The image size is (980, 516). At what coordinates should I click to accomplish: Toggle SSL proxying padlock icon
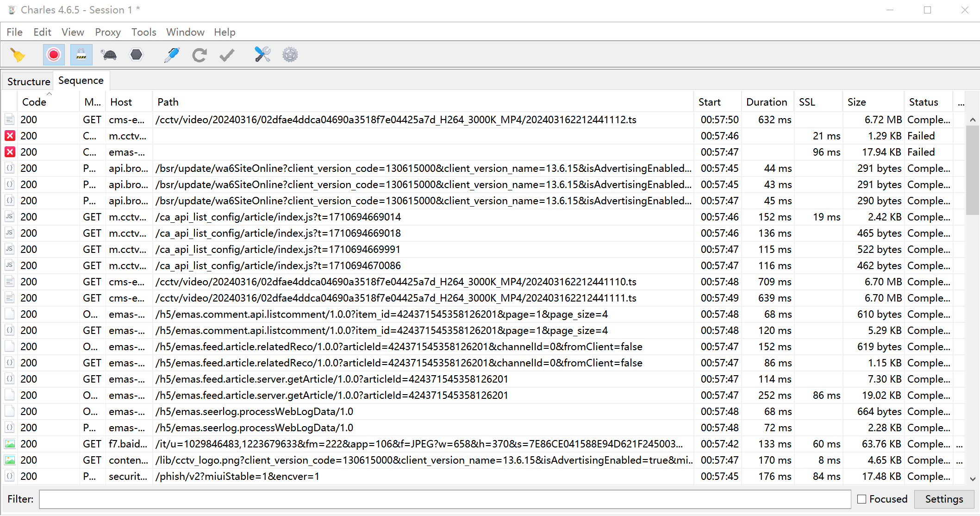(x=81, y=55)
